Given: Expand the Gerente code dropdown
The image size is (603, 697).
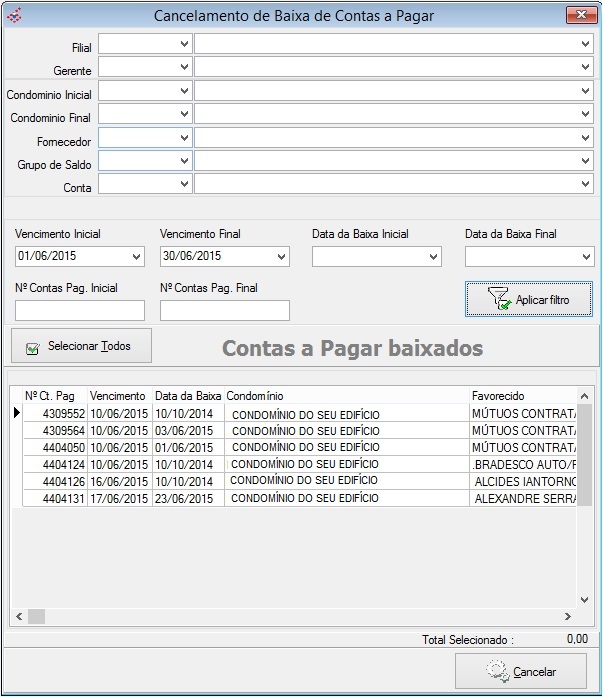Looking at the screenshot, I should tap(184, 67).
